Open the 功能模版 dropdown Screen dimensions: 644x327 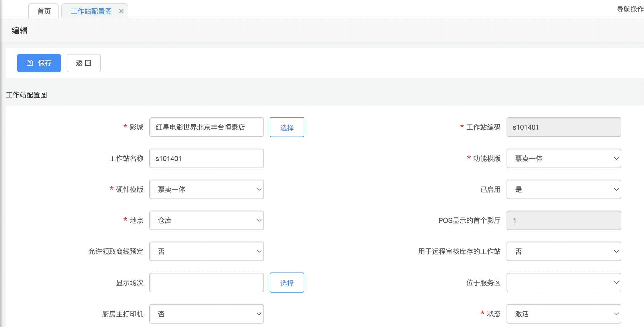tap(564, 158)
